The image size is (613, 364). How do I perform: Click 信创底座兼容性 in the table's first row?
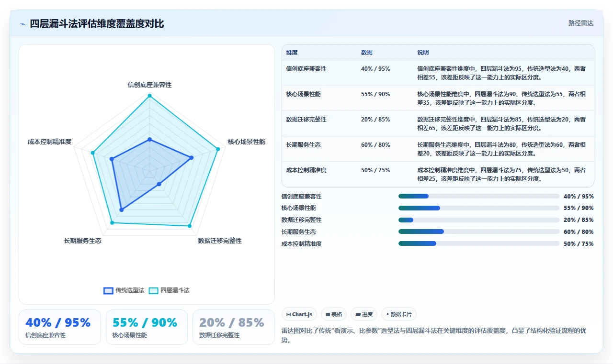click(306, 69)
